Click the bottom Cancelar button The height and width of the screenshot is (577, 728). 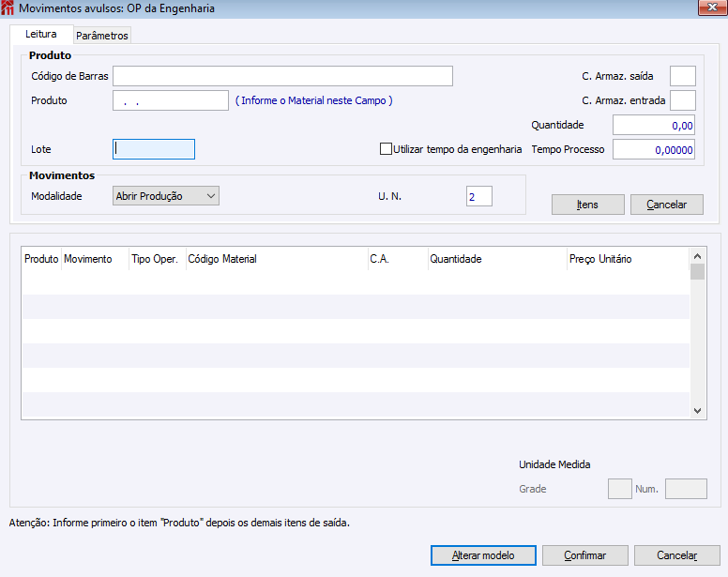[677, 555]
